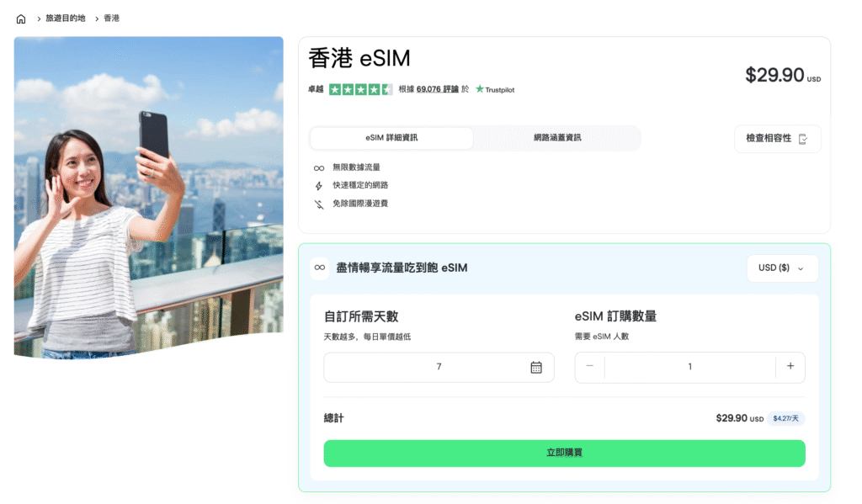This screenshot has height=504, width=862.
Task: Click the home icon in breadcrumb
Action: point(21,19)
